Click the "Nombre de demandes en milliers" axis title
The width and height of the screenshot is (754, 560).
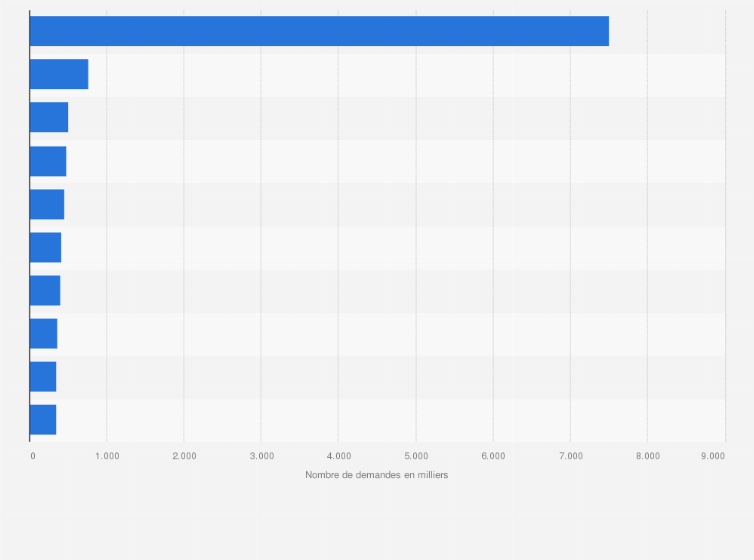377,474
